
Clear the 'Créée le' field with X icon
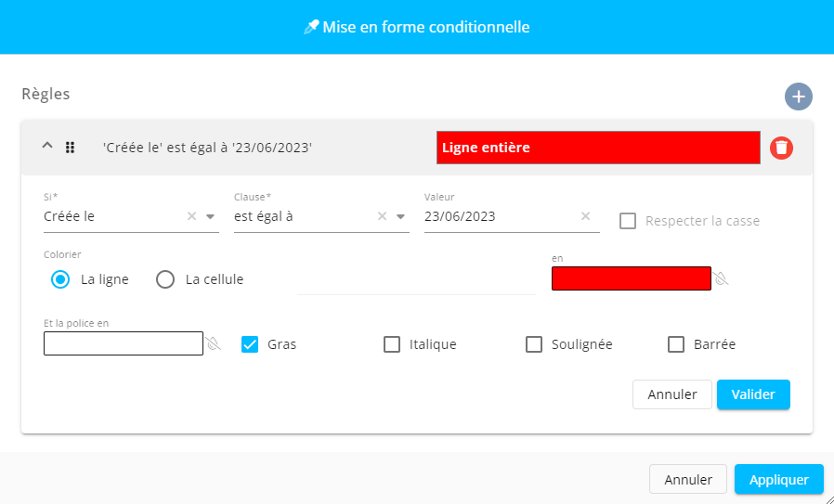[x=192, y=216]
